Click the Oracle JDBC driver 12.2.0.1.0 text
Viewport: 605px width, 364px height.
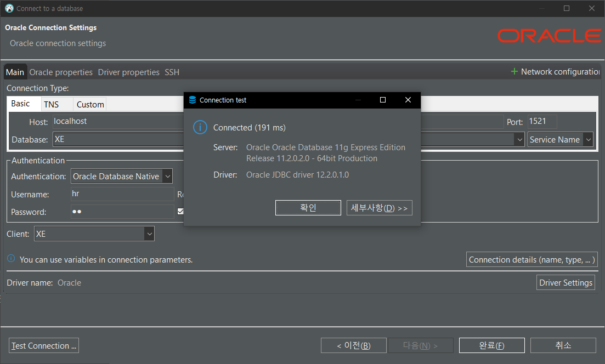pos(297,175)
